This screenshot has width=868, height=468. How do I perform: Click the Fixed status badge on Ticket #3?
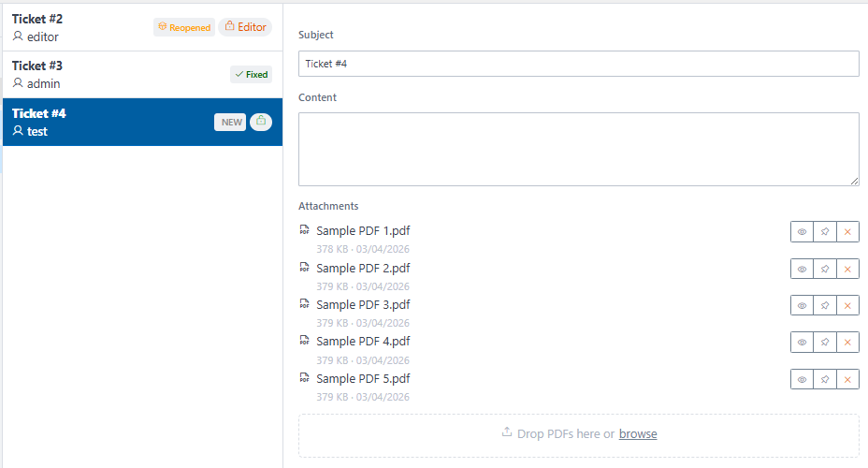click(251, 75)
